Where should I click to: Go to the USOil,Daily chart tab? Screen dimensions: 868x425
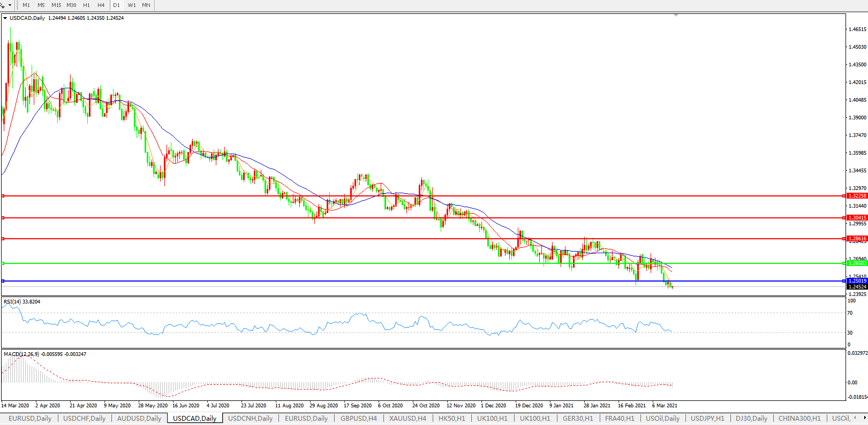(662, 419)
